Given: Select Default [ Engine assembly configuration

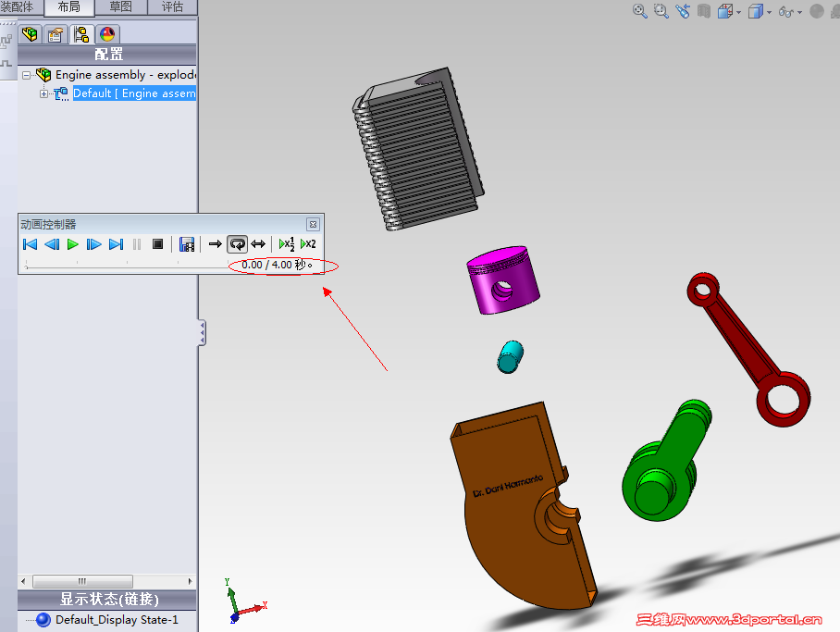Looking at the screenshot, I should (134, 93).
